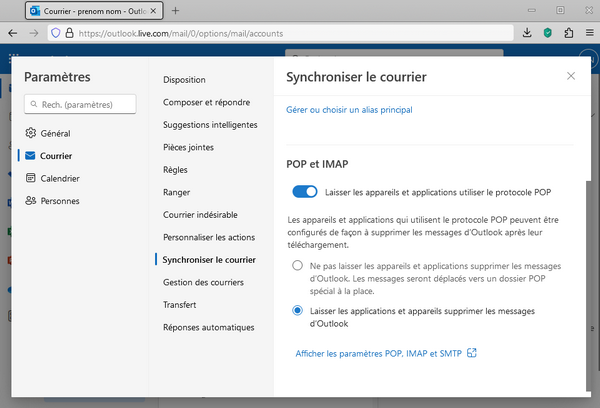Viewport: 600px width, 408px height.
Task: Open the browser extensions puzzle icon
Action: click(569, 33)
